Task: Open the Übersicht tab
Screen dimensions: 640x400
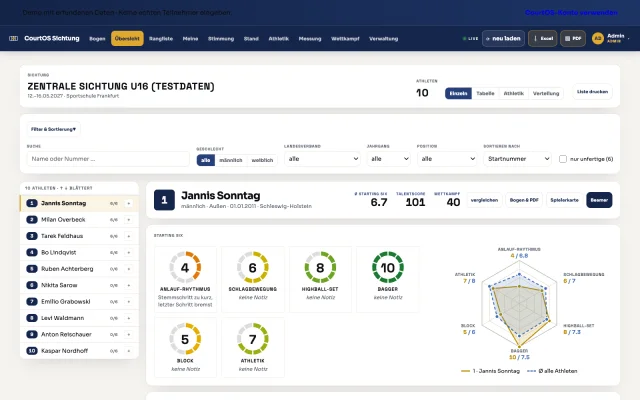Action: pyautogui.click(x=127, y=38)
